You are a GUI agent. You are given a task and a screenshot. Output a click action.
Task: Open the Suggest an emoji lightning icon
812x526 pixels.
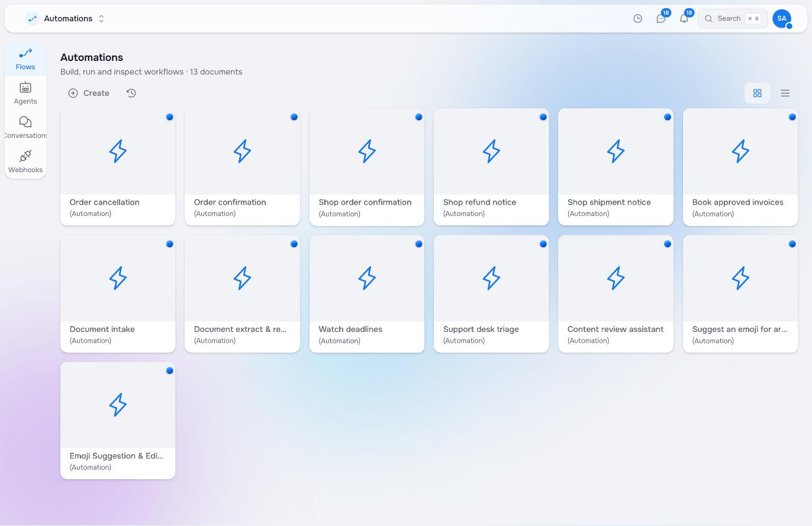point(740,278)
